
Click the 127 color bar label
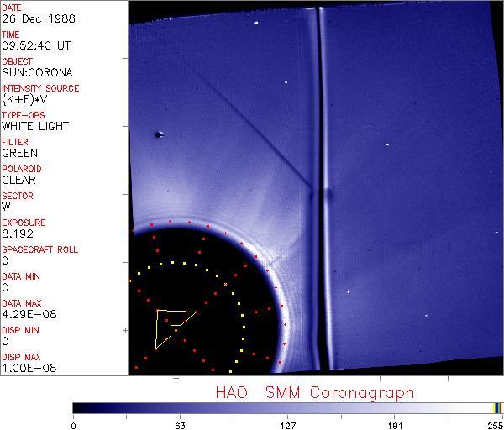coord(287,426)
